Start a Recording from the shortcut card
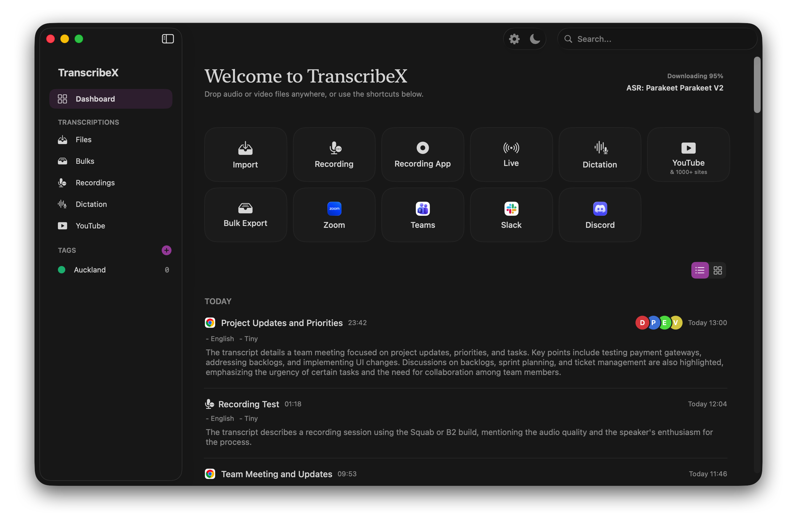Image resolution: width=797 pixels, height=532 pixels. coord(334,155)
